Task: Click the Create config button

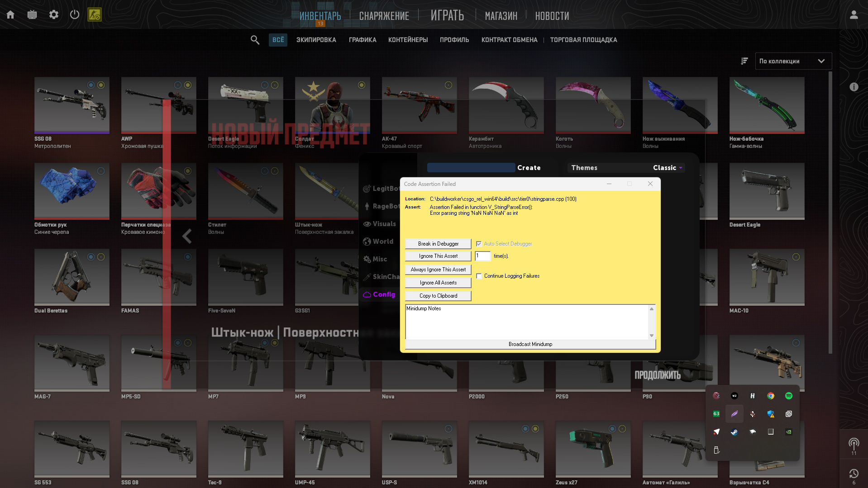Action: (x=529, y=168)
